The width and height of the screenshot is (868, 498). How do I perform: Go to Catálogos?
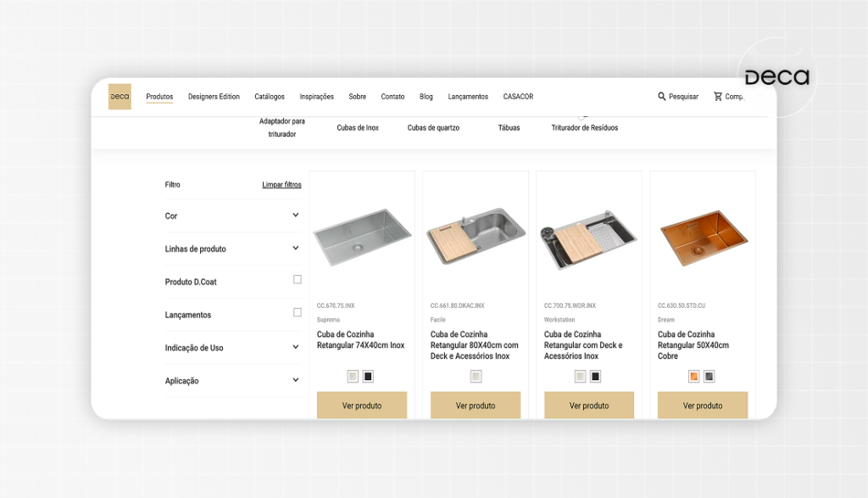(x=270, y=97)
